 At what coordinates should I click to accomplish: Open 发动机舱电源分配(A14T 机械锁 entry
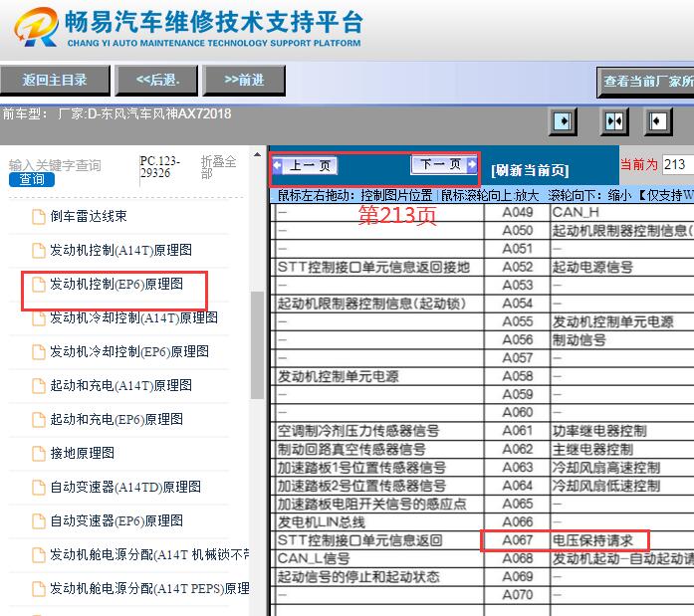coord(149,554)
